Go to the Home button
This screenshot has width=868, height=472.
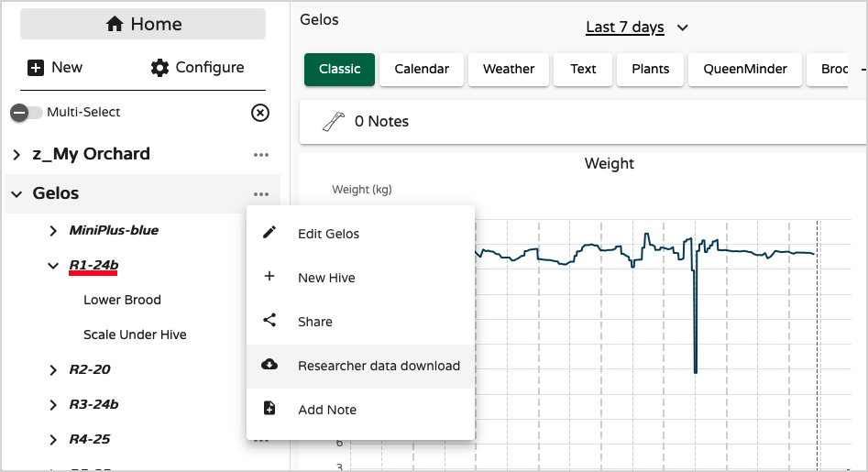(x=143, y=24)
